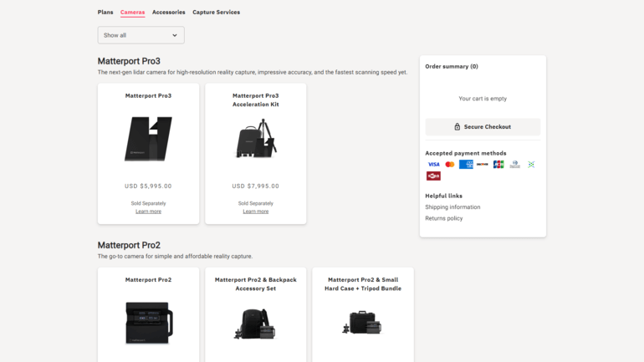Click the USD $5,995.00 price
The height and width of the screenshot is (362, 644).
click(148, 186)
